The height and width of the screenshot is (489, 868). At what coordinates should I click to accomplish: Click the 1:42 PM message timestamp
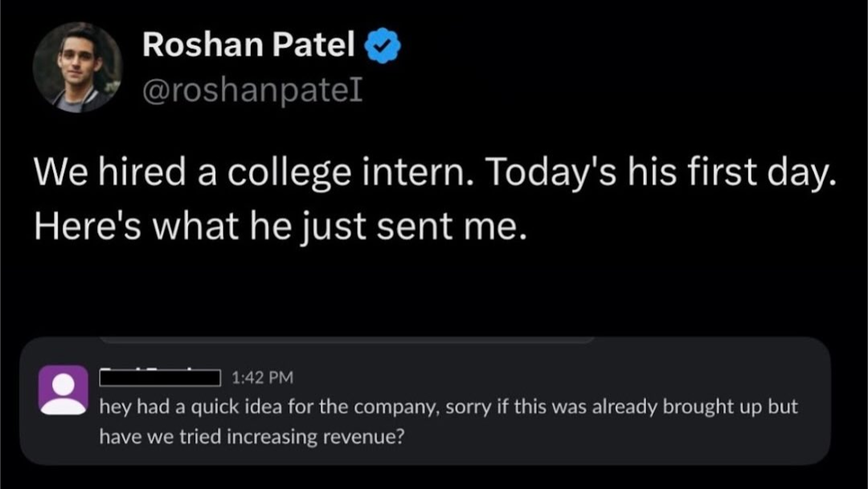coord(262,377)
